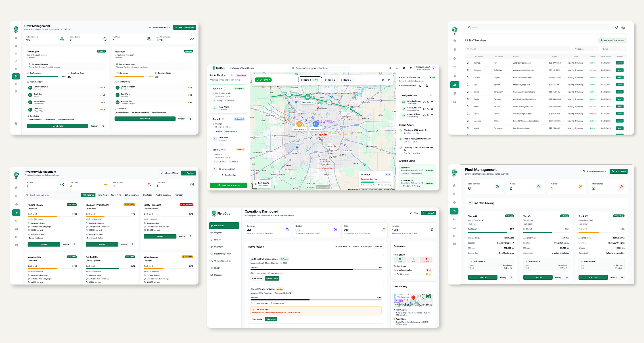
Task: Open the Status filter dropdown
Action: pyautogui.click(x=613, y=49)
